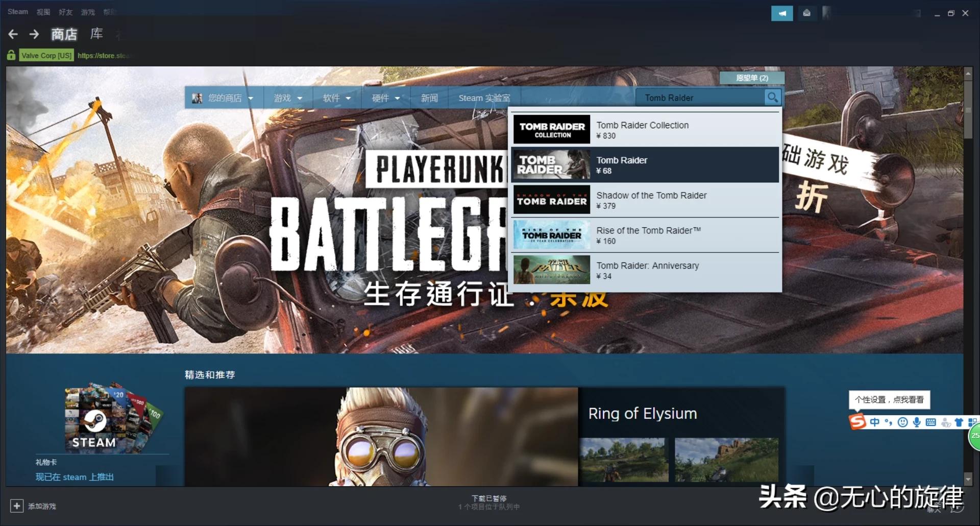Click the 精选和推荐 heading
980x526 pixels.
(x=210, y=375)
